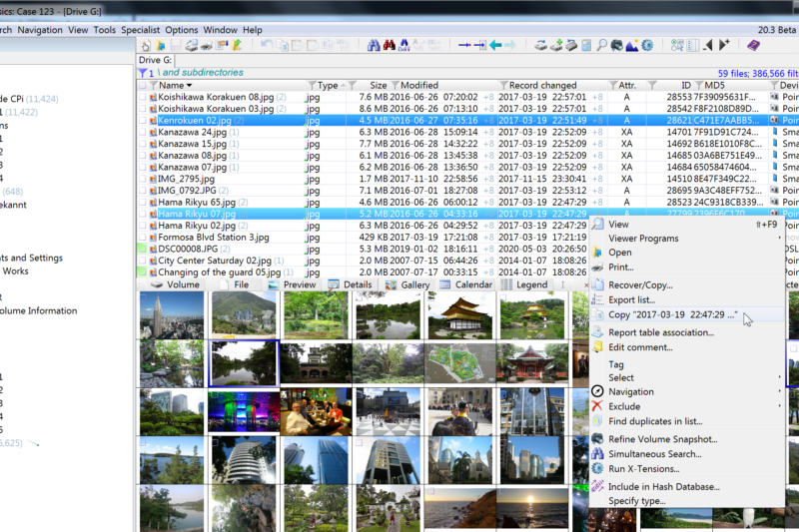
Task: Click the radio-button options toolbar icon
Action: [x=677, y=45]
